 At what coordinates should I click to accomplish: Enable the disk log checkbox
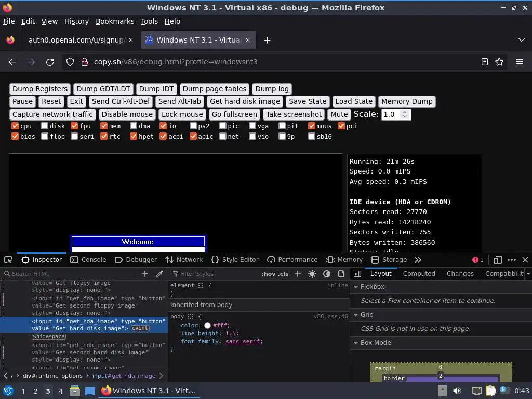(x=45, y=126)
